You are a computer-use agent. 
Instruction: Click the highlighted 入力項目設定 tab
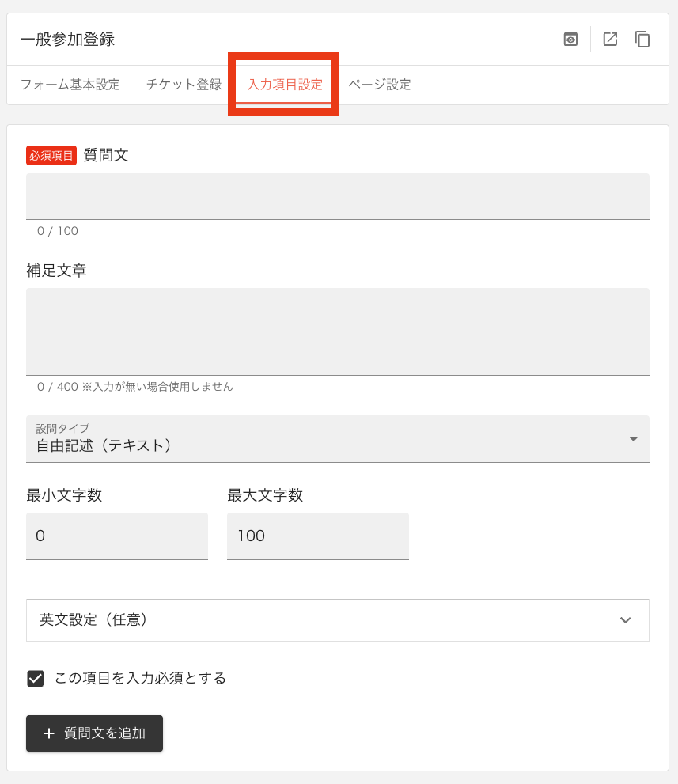click(283, 85)
